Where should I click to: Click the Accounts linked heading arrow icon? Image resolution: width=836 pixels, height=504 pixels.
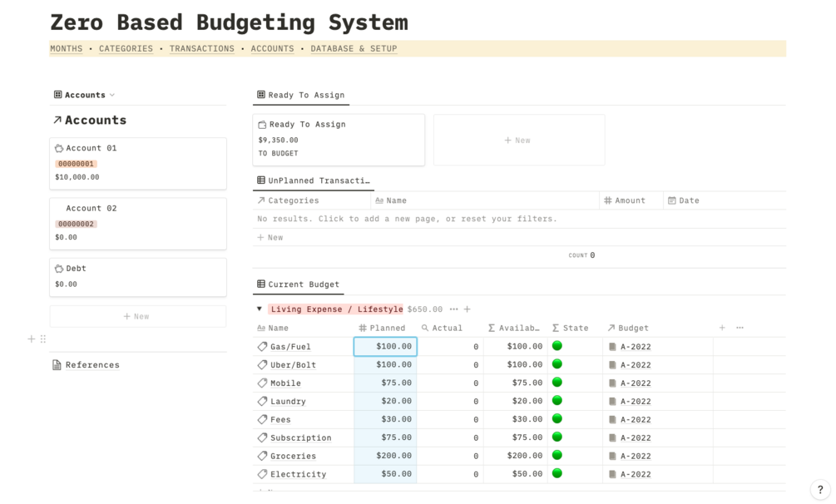[x=57, y=120]
